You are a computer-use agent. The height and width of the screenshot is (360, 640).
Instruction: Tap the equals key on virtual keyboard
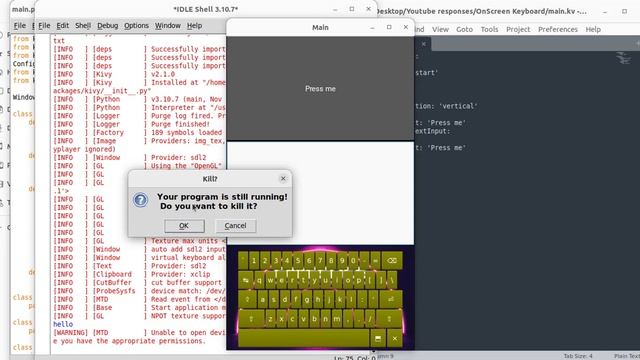tap(376, 260)
